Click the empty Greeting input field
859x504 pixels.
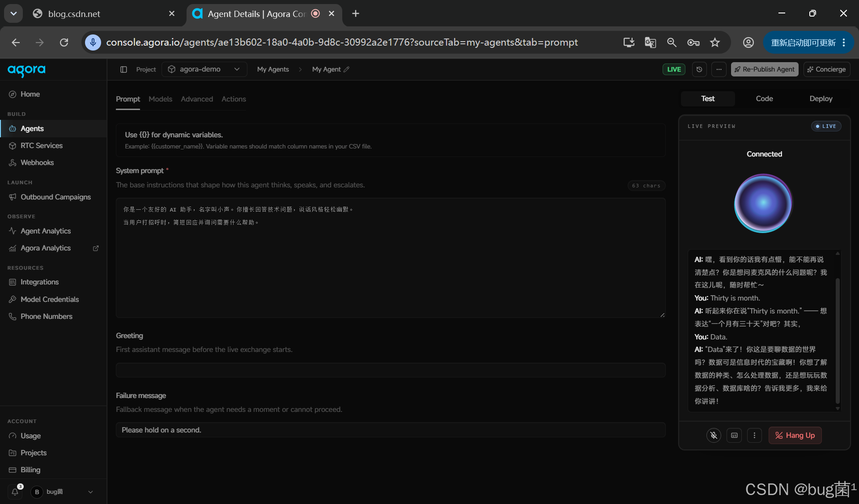391,370
